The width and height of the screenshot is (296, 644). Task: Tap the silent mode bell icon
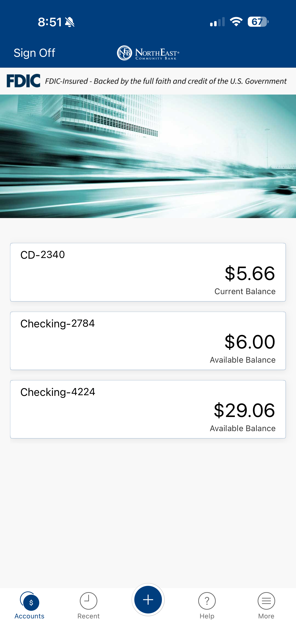(x=70, y=22)
